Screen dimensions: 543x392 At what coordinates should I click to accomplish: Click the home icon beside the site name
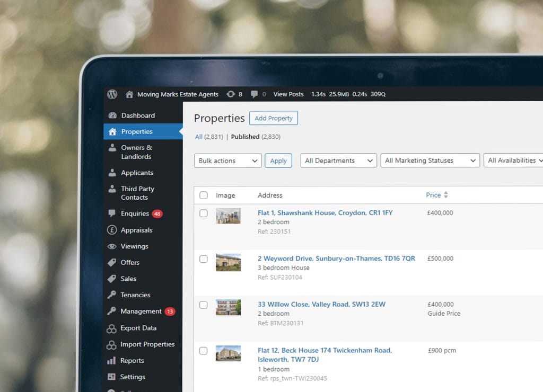129,94
